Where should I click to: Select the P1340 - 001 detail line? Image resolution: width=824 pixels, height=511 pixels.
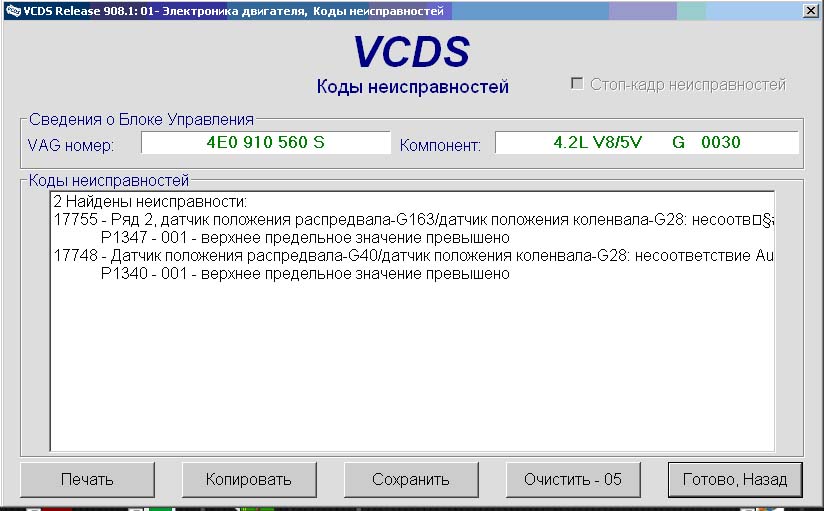[x=305, y=274]
